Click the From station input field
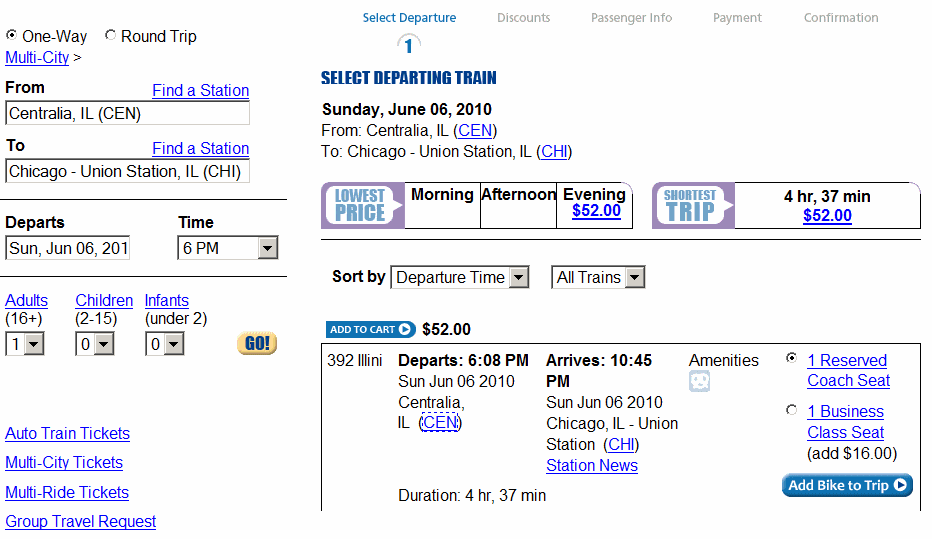The height and width of the screenshot is (539, 932). tap(127, 113)
